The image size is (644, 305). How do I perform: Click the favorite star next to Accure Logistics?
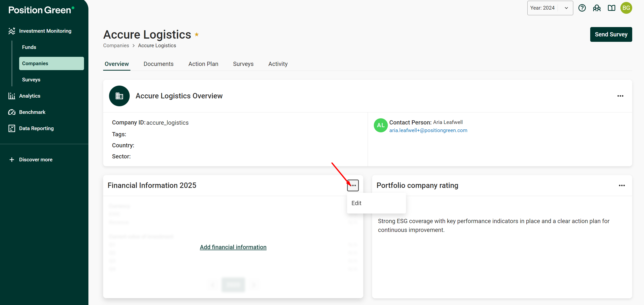(x=196, y=34)
